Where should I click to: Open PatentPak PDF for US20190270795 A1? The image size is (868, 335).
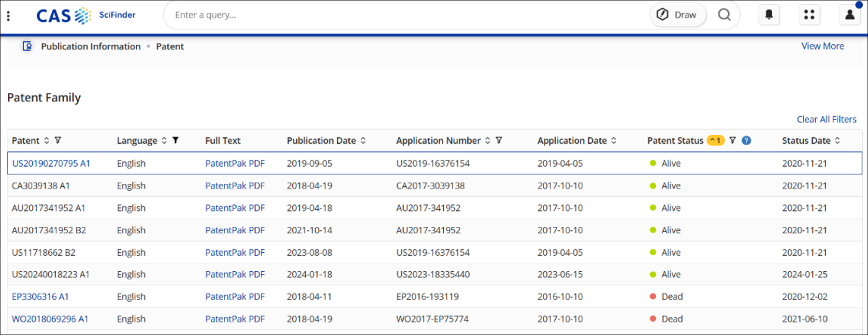[x=235, y=164]
